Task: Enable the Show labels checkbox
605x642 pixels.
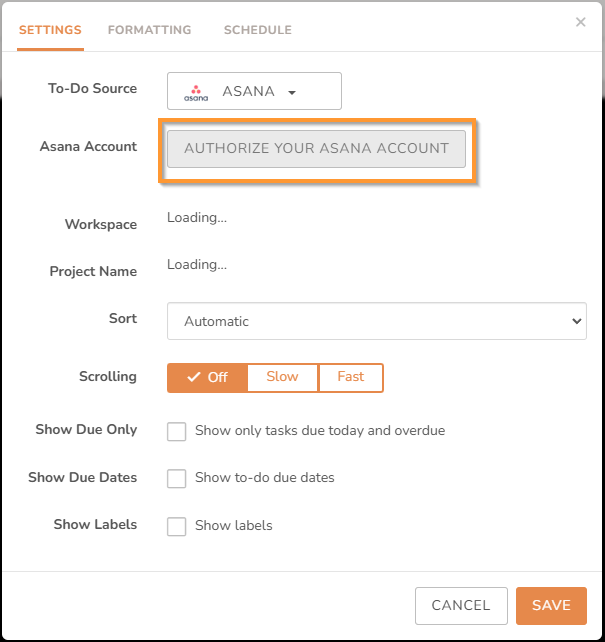Action: click(x=176, y=527)
